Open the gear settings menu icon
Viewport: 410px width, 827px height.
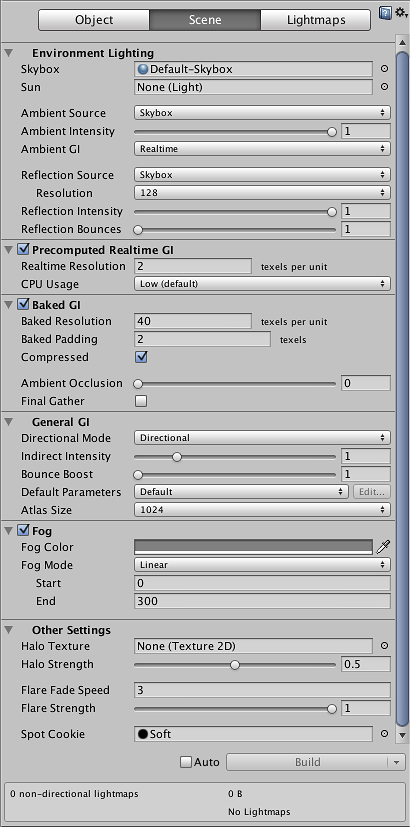402,13
